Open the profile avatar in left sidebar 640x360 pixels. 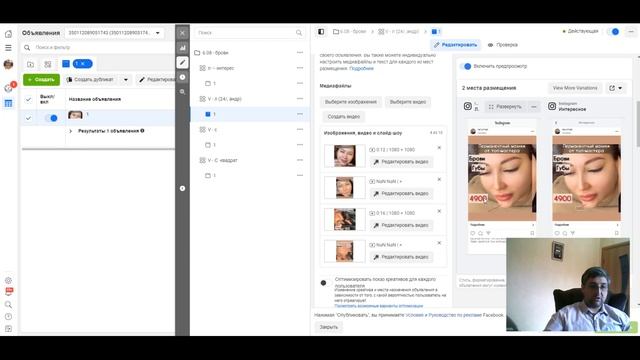pyautogui.click(x=8, y=64)
